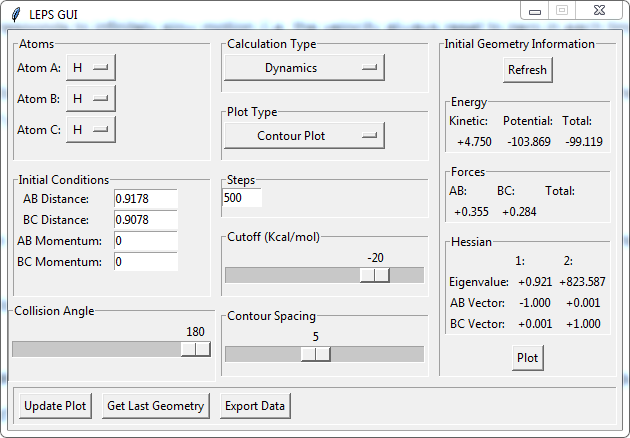Click the Export Data button
This screenshot has width=630, height=438.
coord(255,406)
